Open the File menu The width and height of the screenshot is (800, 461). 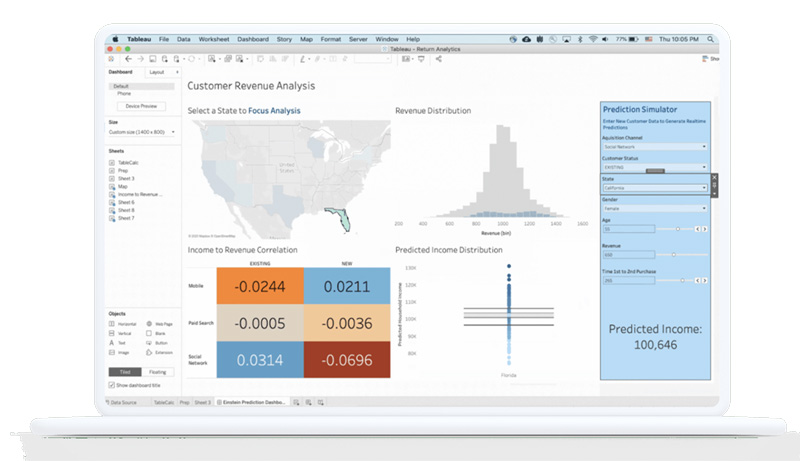click(164, 39)
